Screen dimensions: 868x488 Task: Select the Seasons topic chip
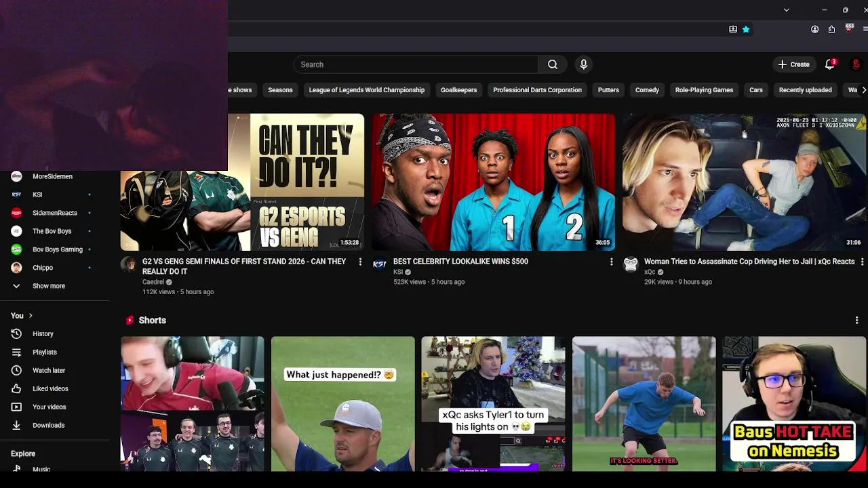click(x=280, y=90)
